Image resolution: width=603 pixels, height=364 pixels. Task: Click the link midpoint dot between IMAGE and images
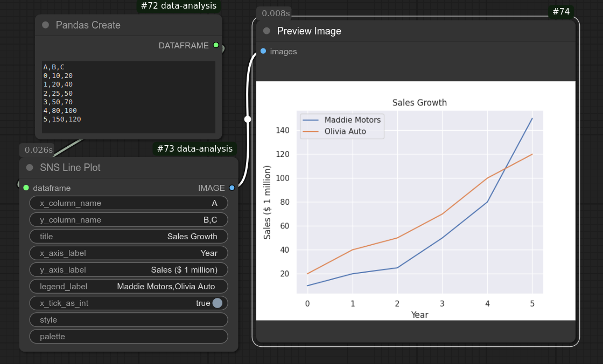pyautogui.click(x=248, y=119)
